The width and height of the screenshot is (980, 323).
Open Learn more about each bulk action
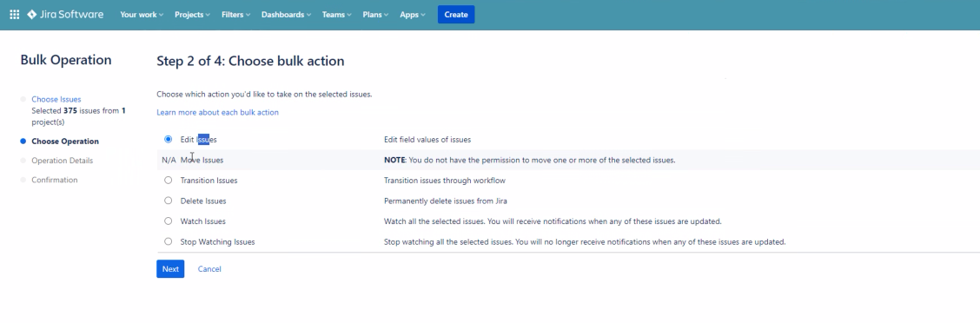pyautogui.click(x=217, y=113)
